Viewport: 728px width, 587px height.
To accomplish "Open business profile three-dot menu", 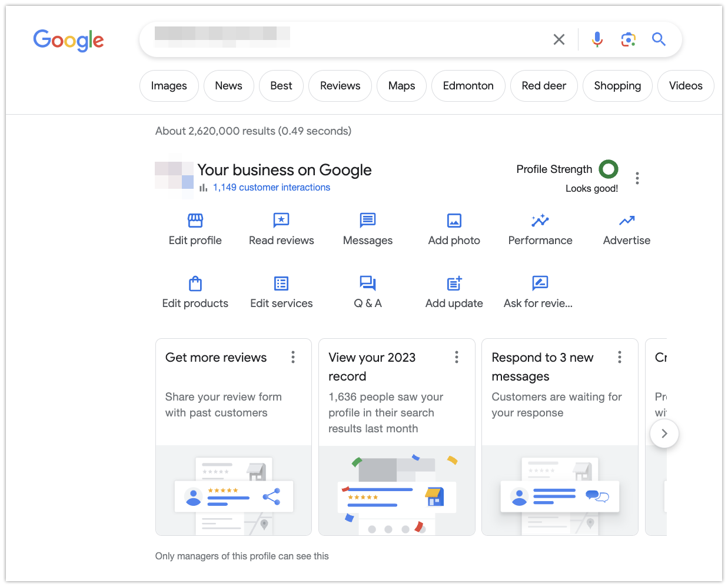I will (637, 178).
